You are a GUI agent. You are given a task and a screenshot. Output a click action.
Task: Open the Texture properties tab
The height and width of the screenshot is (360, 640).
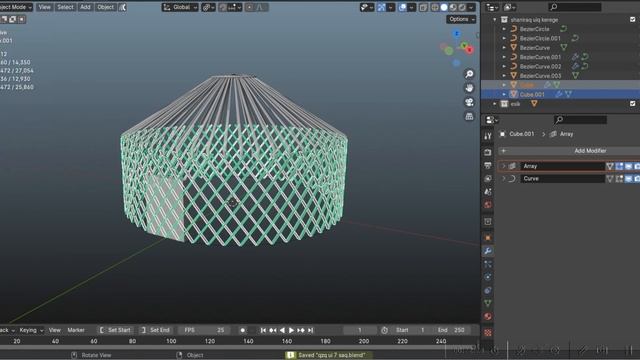tap(488, 333)
